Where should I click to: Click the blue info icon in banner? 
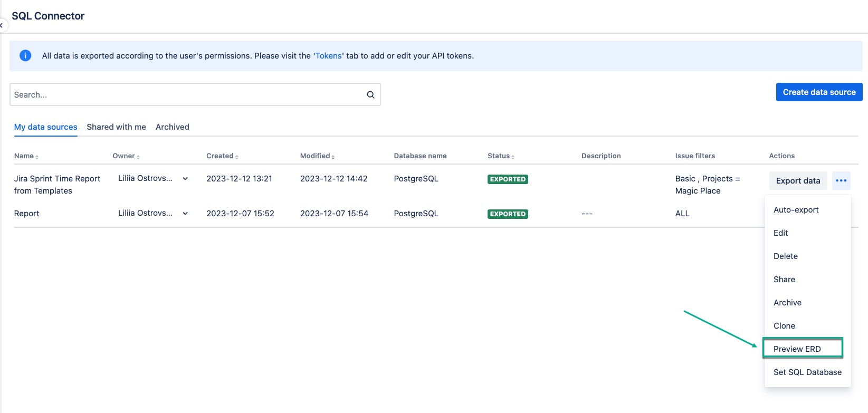25,56
